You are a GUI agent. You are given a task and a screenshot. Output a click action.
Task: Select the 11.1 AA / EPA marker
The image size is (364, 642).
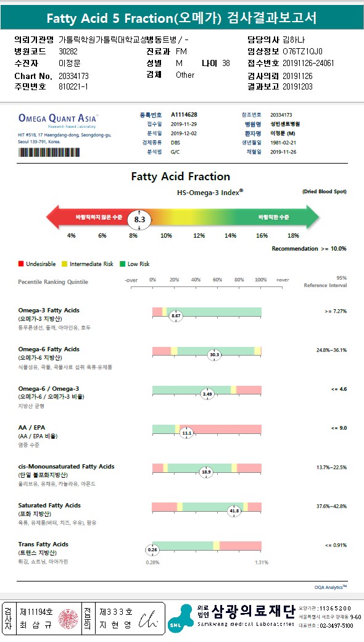pos(186,433)
